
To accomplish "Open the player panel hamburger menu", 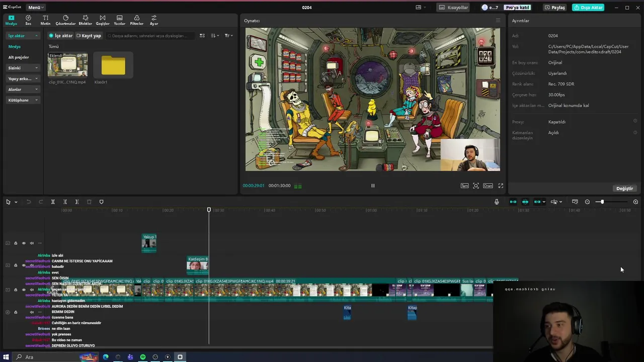I will [498, 21].
